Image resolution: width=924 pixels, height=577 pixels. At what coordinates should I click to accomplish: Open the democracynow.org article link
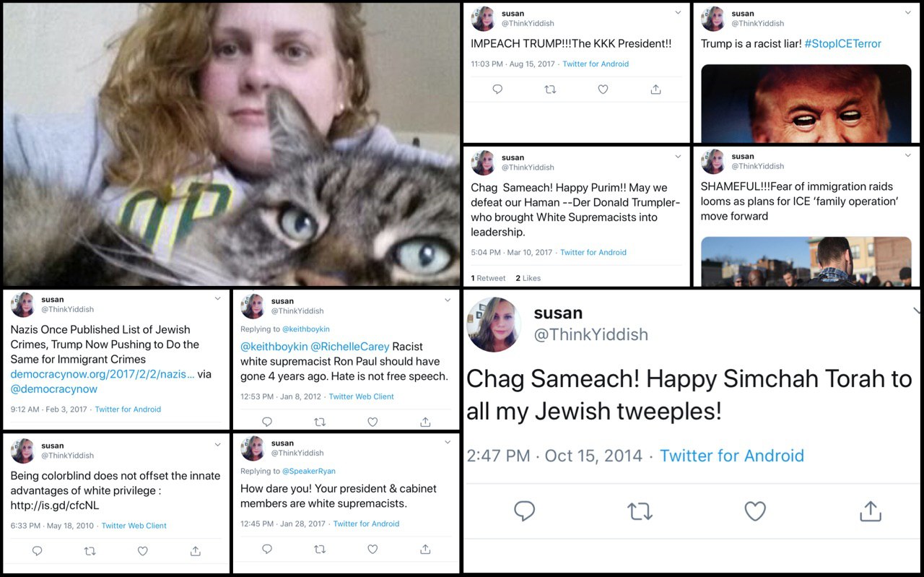coord(103,374)
